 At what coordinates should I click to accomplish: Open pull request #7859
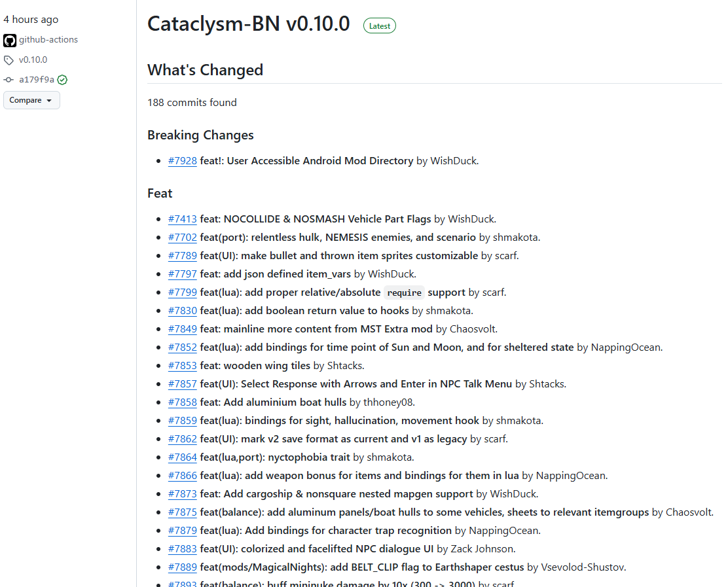[x=183, y=421]
